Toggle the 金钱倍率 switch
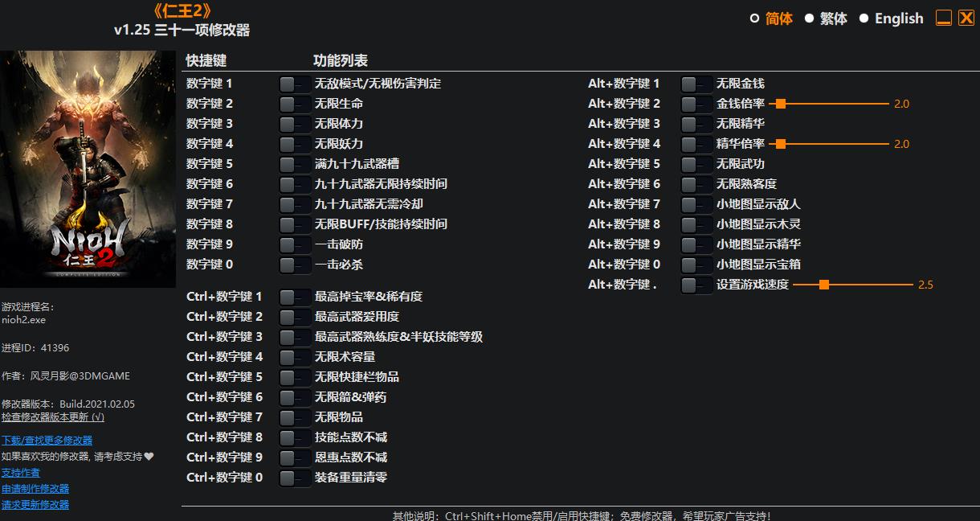980x521 pixels. [696, 104]
